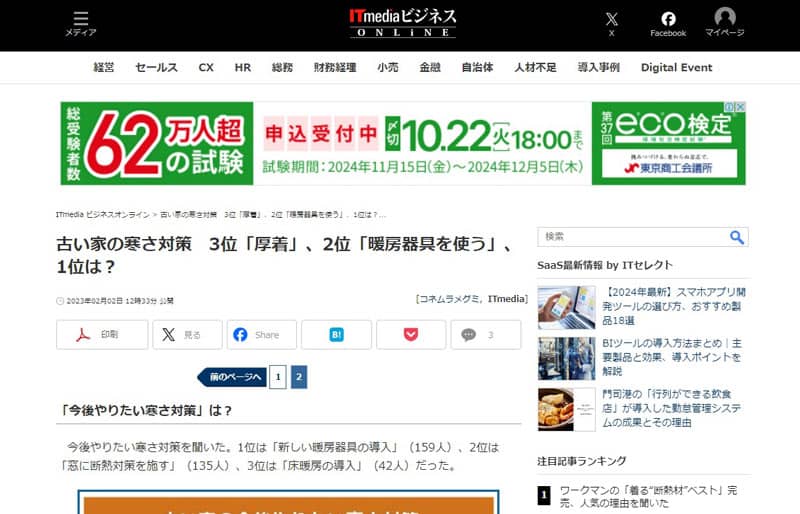Share the article on X via 見る
This screenshot has height=514, width=800.
187,335
